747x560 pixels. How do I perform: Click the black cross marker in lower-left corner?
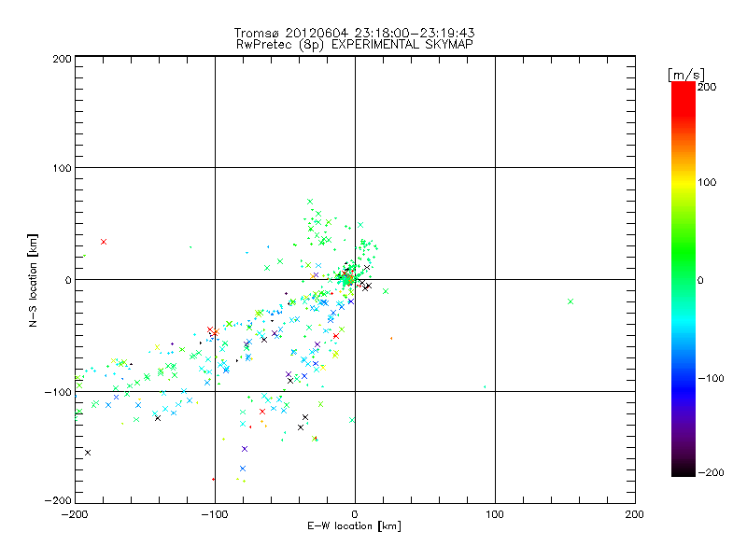point(88,453)
